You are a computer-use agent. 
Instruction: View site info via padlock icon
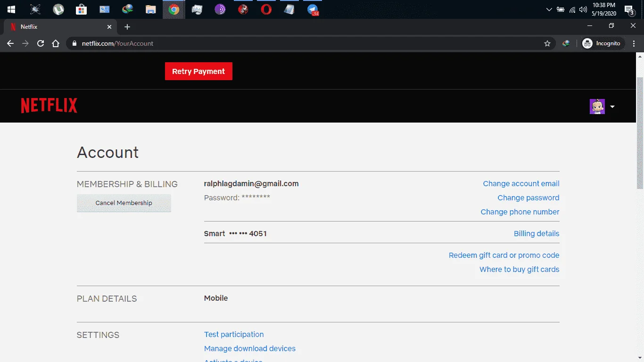pyautogui.click(x=74, y=43)
